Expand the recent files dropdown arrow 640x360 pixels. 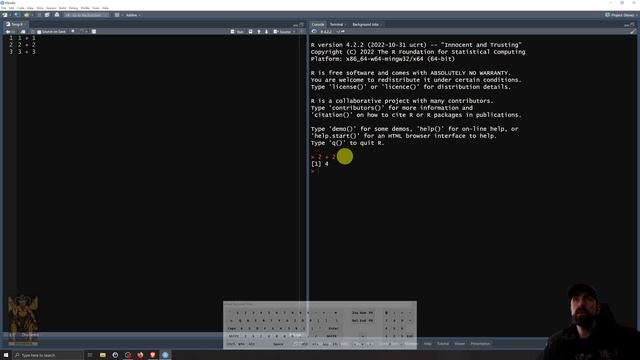point(32,15)
